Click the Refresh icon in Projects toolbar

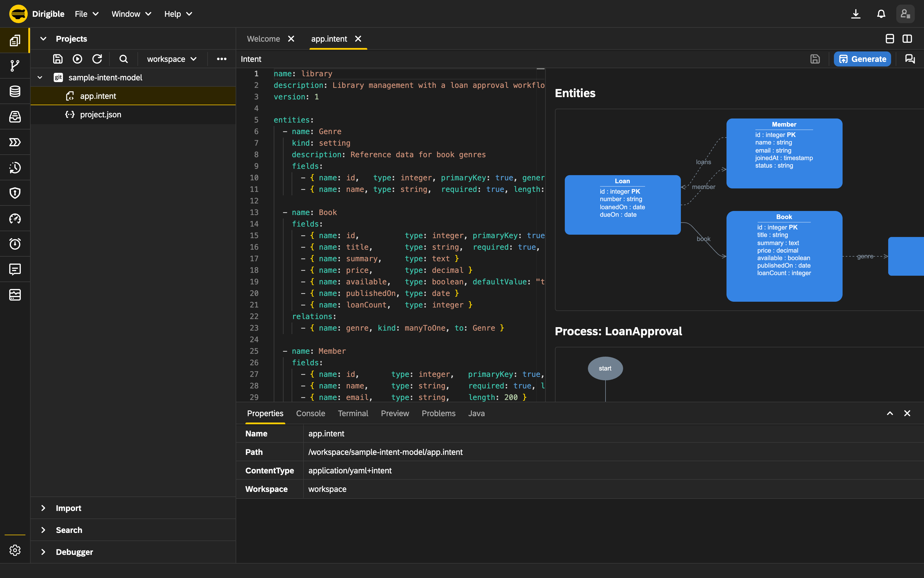tap(97, 59)
